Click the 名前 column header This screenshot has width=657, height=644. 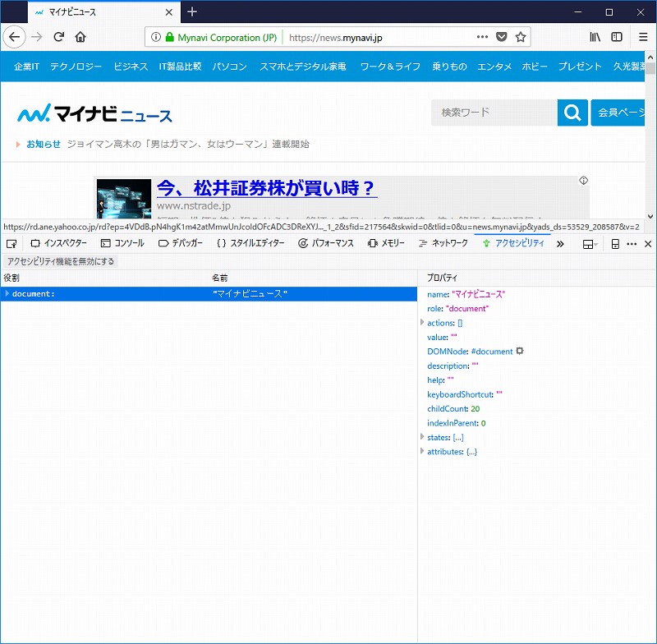tap(219, 278)
